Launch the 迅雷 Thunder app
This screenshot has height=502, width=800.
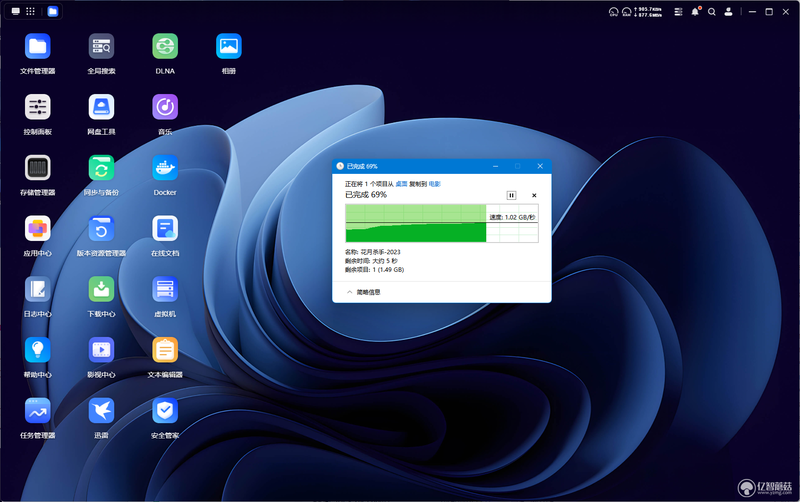(102, 411)
